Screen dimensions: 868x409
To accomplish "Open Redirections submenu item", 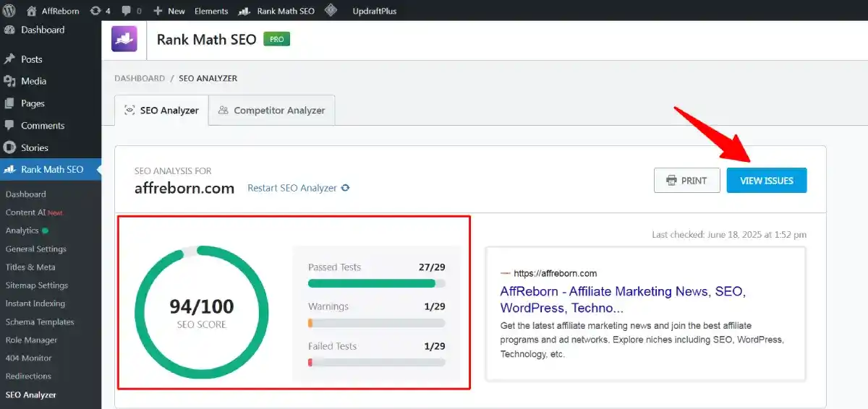I will point(28,376).
